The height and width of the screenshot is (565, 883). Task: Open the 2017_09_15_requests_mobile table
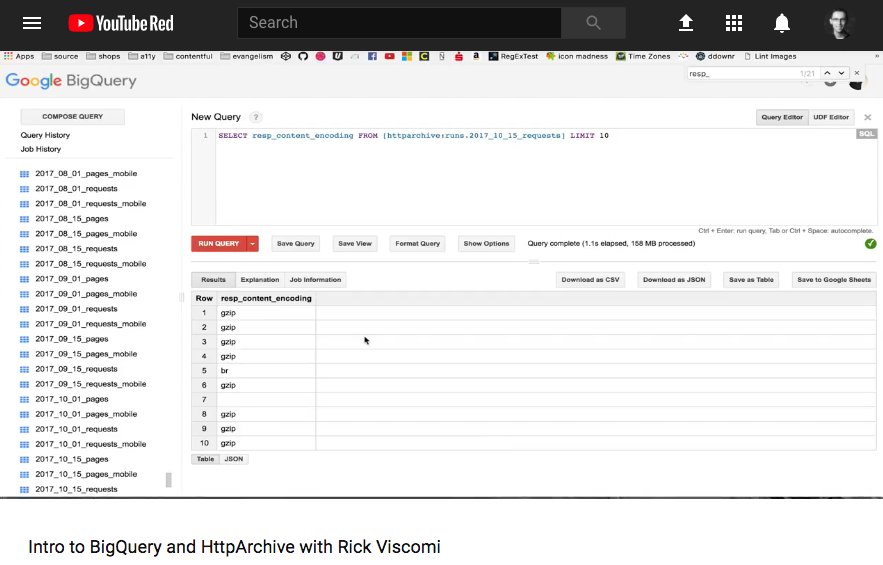tap(91, 384)
